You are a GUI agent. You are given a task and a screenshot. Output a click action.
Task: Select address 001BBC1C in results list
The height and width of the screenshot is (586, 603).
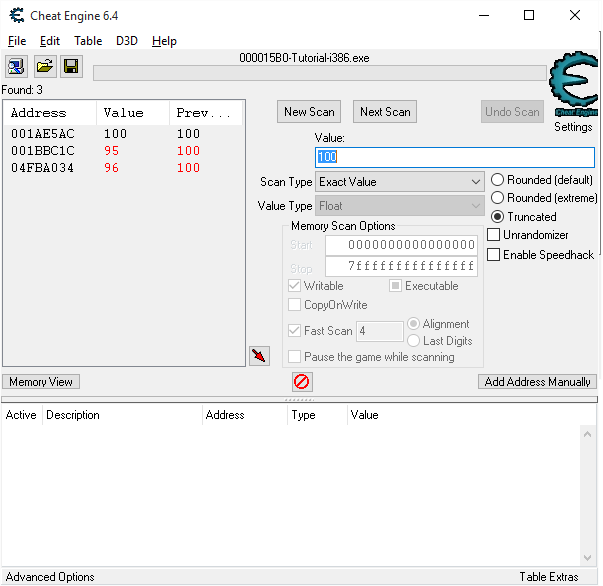point(43,151)
